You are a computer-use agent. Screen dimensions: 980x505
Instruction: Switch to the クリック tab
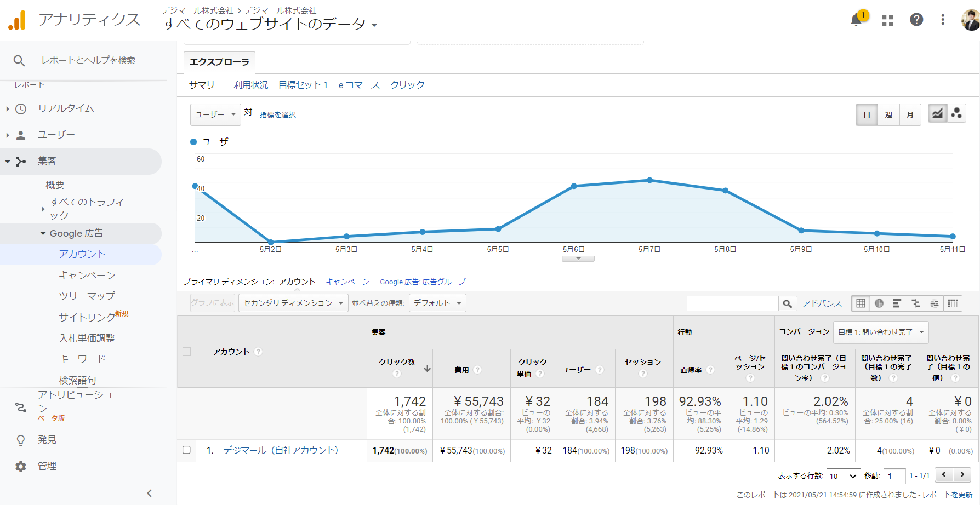tap(407, 85)
